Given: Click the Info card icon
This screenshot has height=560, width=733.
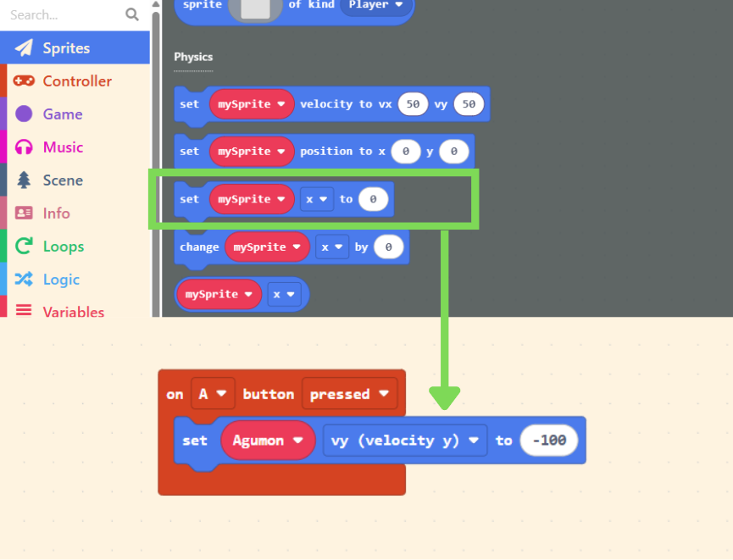Looking at the screenshot, I should 24,213.
